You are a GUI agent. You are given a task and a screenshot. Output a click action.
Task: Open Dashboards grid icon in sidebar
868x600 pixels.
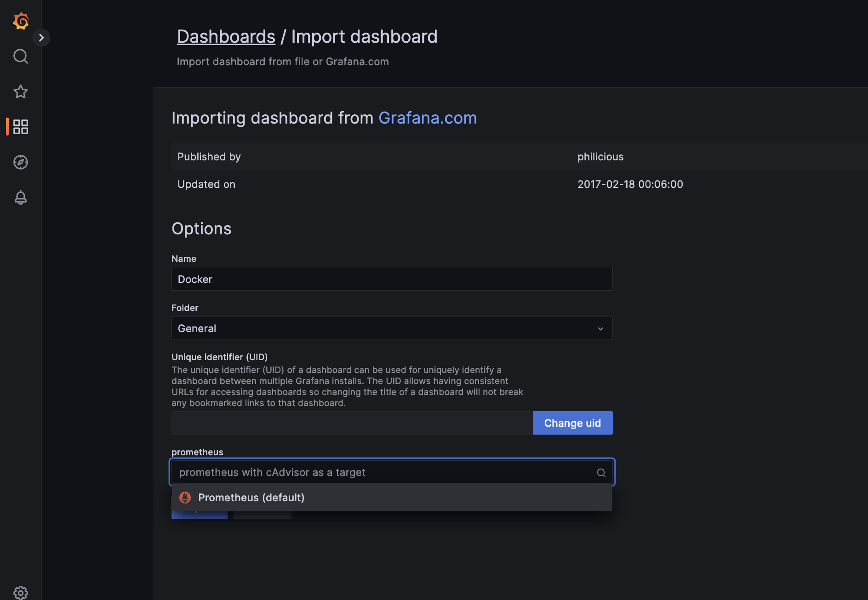tap(21, 127)
